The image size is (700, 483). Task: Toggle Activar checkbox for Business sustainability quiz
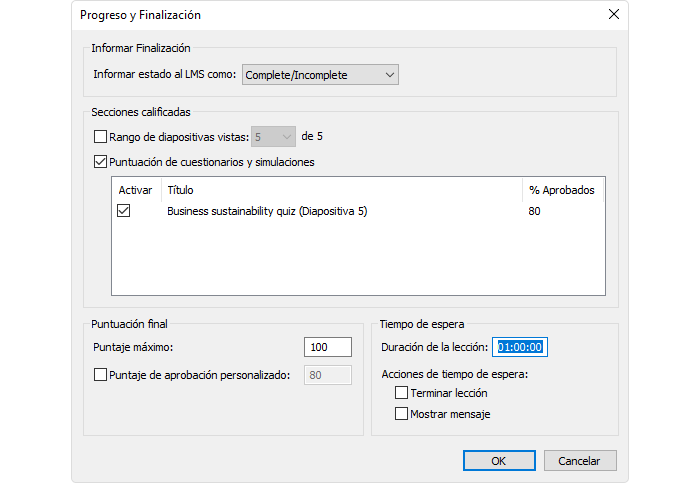pyautogui.click(x=124, y=210)
